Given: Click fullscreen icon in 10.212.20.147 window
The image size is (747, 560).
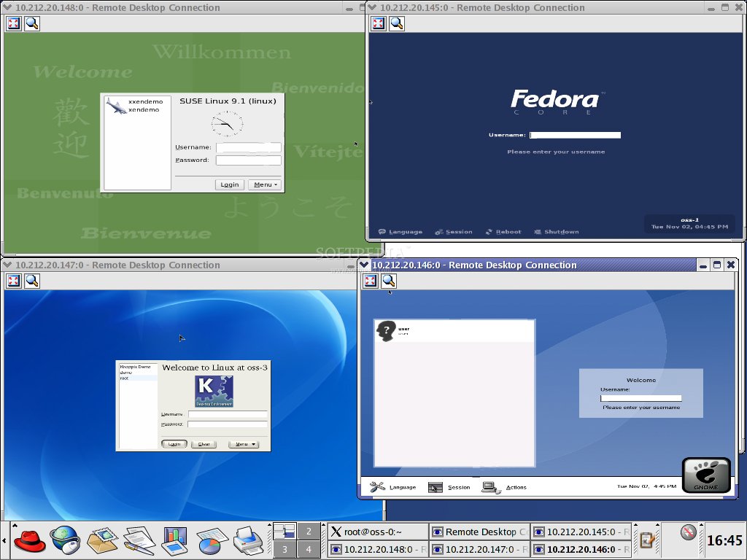Looking at the screenshot, I should coord(14,281).
